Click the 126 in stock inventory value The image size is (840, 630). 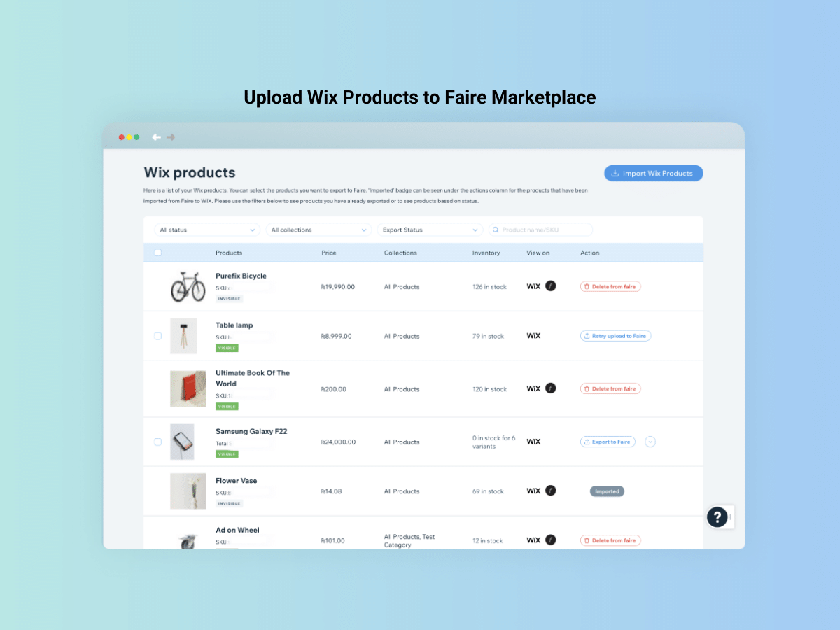[489, 287]
